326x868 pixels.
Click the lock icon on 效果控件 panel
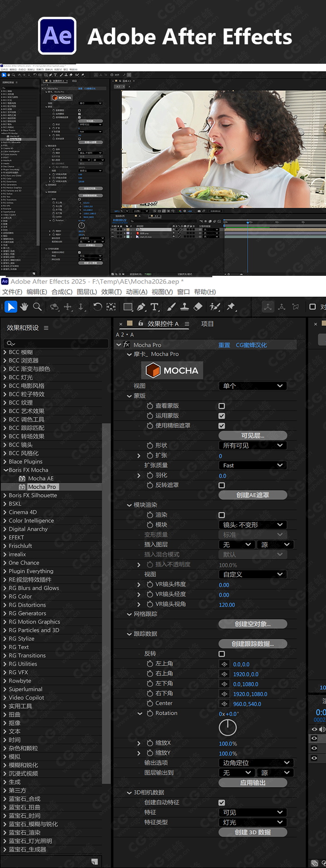141,323
